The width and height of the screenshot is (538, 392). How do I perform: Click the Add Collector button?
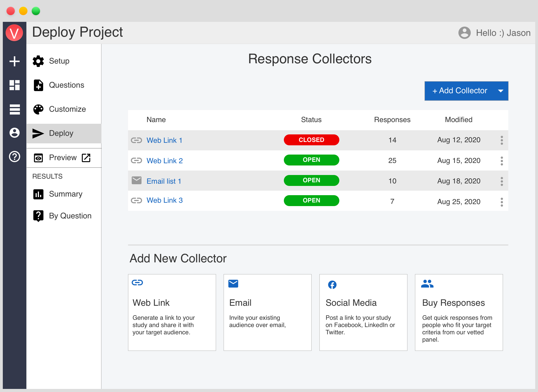point(460,91)
